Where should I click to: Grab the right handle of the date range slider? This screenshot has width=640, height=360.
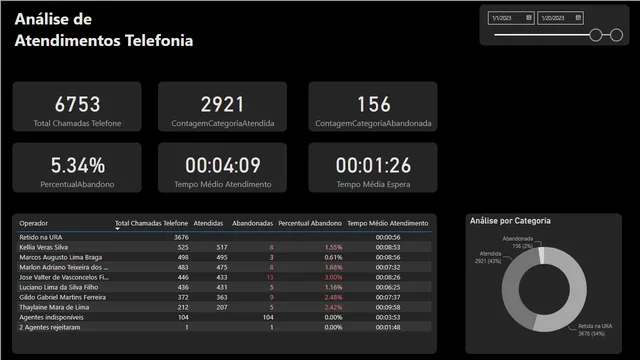pyautogui.click(x=616, y=35)
